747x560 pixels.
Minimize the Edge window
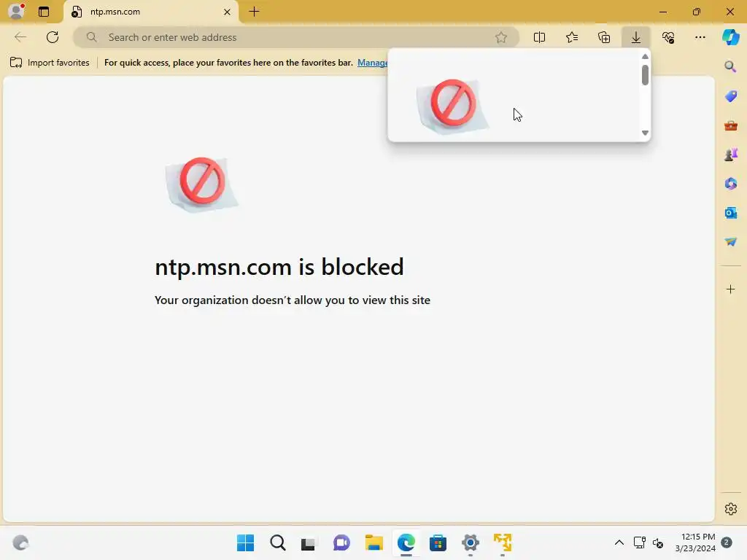(663, 12)
